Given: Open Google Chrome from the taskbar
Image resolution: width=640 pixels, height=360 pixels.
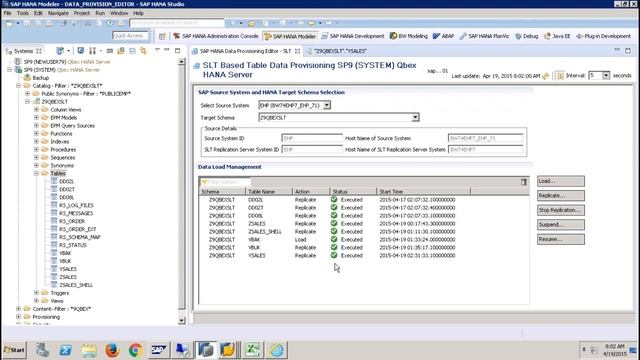Looking at the screenshot, I should [135, 350].
